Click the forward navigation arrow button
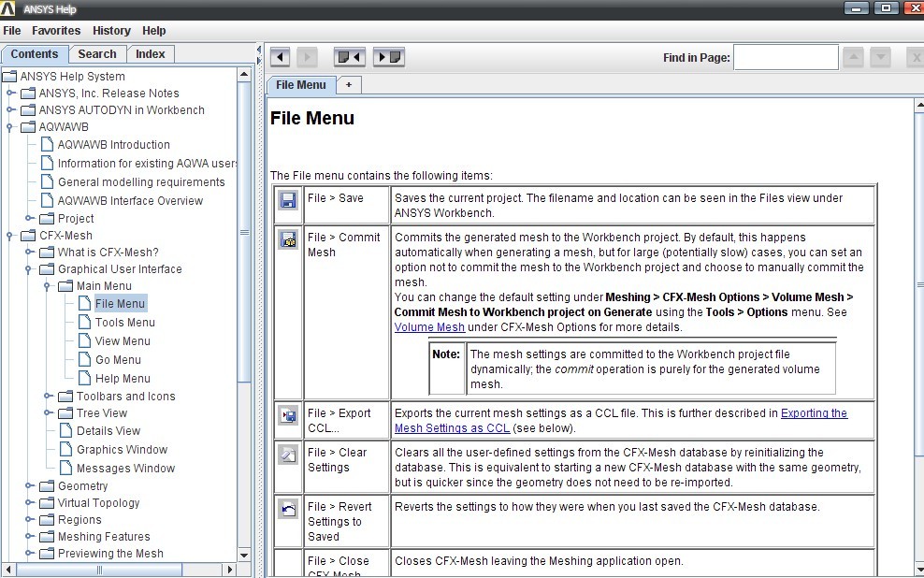Screen dimensions: 924x578 pyautogui.click(x=307, y=57)
